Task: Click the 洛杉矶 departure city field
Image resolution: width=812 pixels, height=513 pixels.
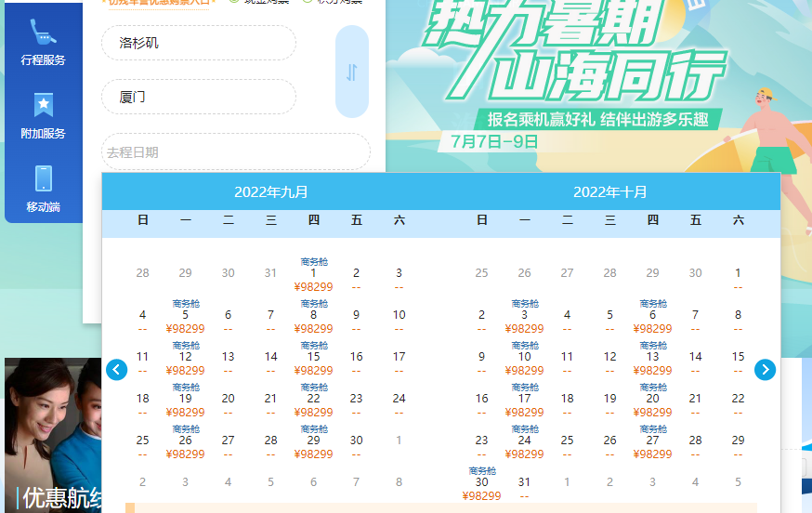Action: (199, 43)
